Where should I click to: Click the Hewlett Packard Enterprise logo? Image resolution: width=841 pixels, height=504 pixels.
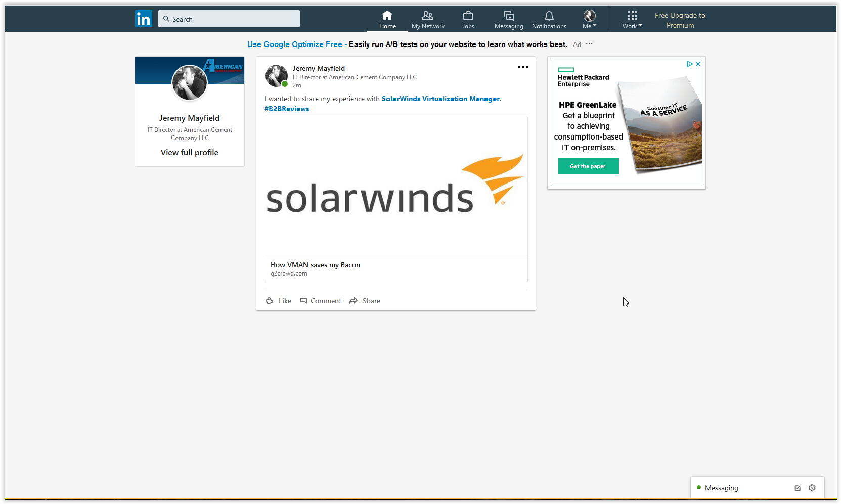(583, 77)
